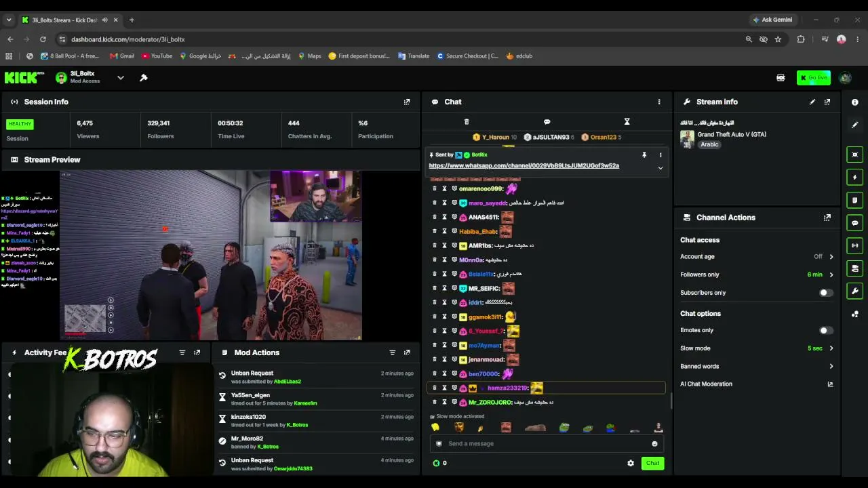Click the green Chat send button
868x488 pixels.
tap(652, 463)
